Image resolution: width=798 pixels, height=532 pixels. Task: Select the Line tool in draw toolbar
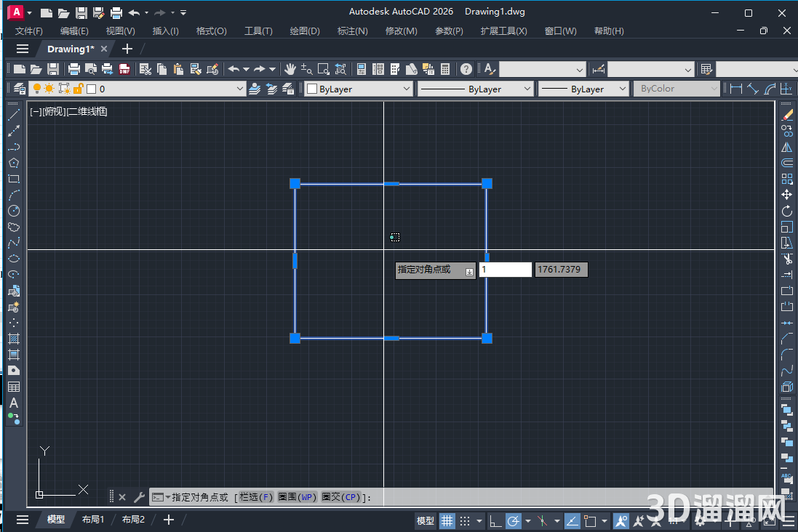[14, 115]
